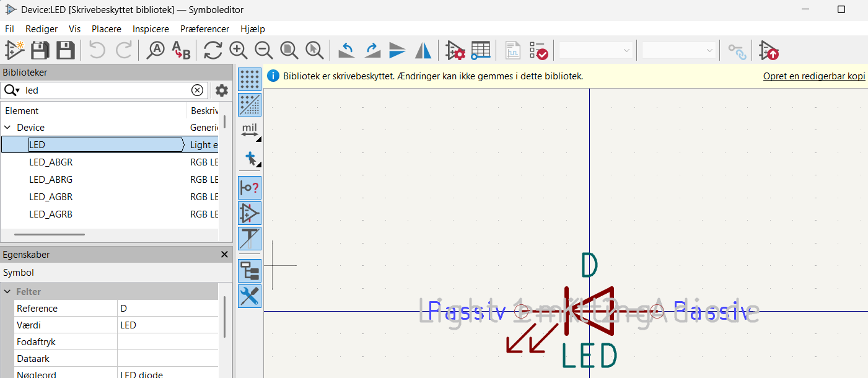Click the library tree horizontal scrollbar

click(x=50, y=234)
